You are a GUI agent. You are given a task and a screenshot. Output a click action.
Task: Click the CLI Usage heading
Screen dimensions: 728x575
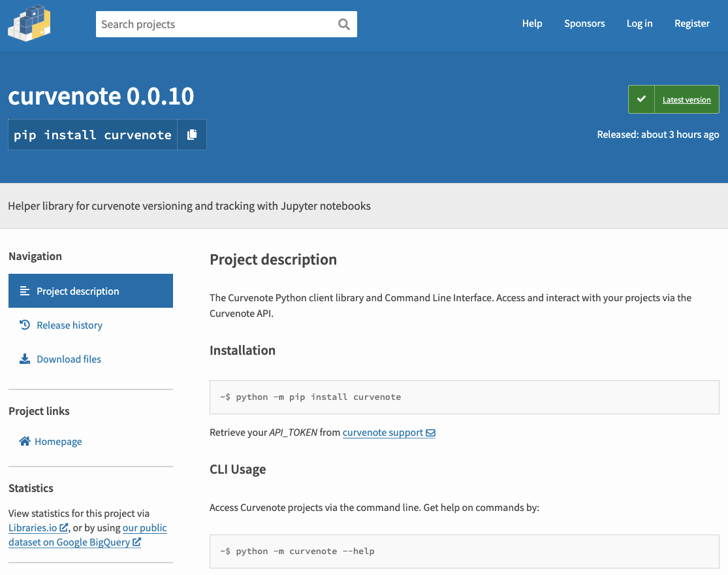pyautogui.click(x=238, y=469)
